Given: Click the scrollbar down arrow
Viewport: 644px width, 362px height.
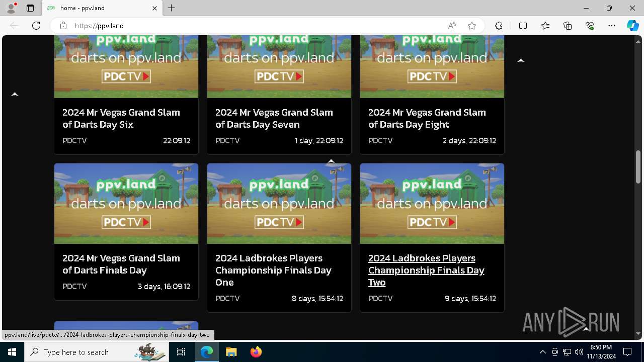Looking at the screenshot, I should pyautogui.click(x=638, y=333).
